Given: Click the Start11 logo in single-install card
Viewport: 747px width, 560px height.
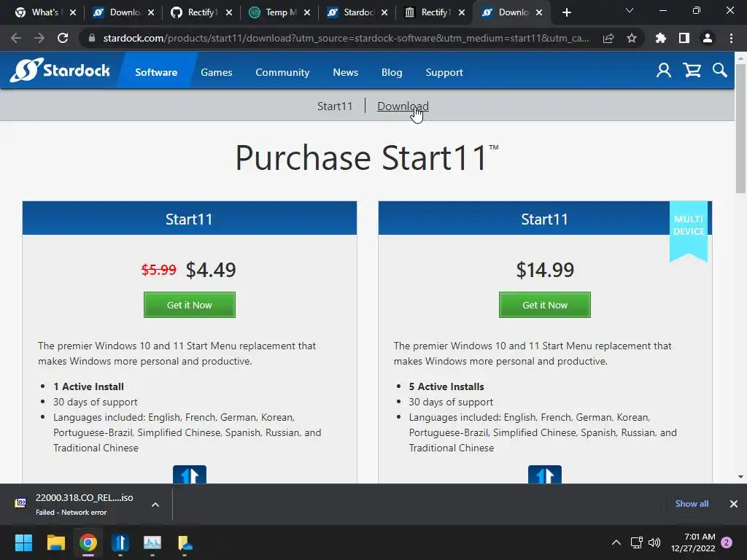Looking at the screenshot, I should coord(190,475).
